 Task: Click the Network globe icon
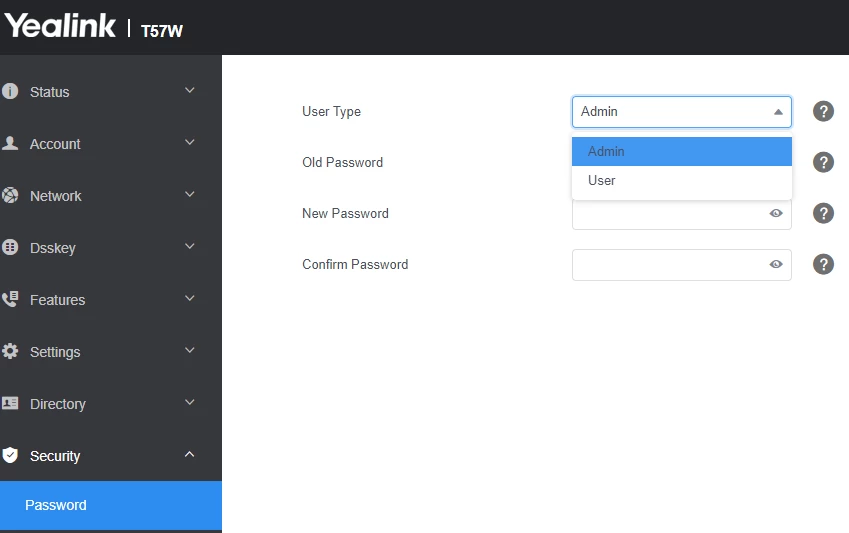click(10, 195)
